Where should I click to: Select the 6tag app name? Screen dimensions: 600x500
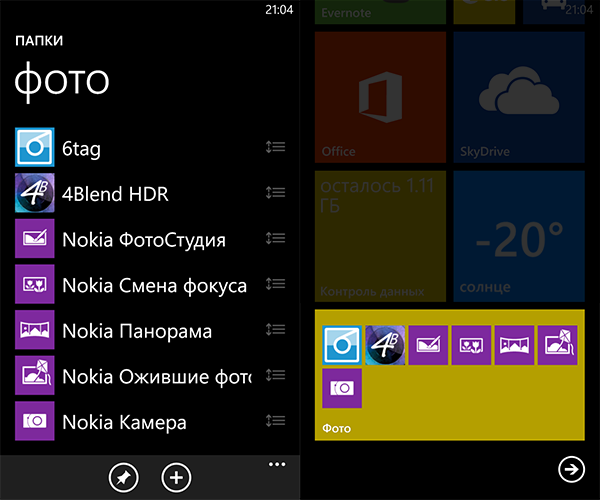[81, 148]
